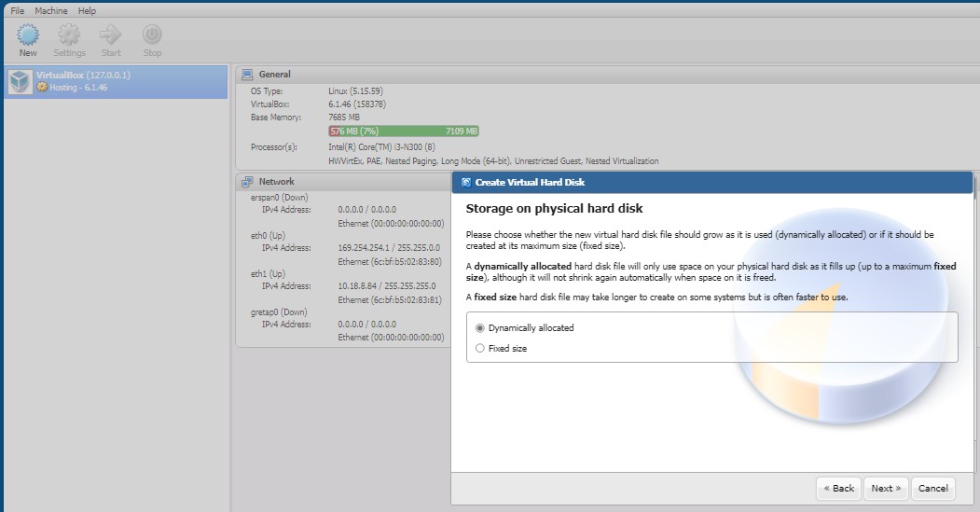980x512 pixels.
Task: Open the Machine menu
Action: 51,10
